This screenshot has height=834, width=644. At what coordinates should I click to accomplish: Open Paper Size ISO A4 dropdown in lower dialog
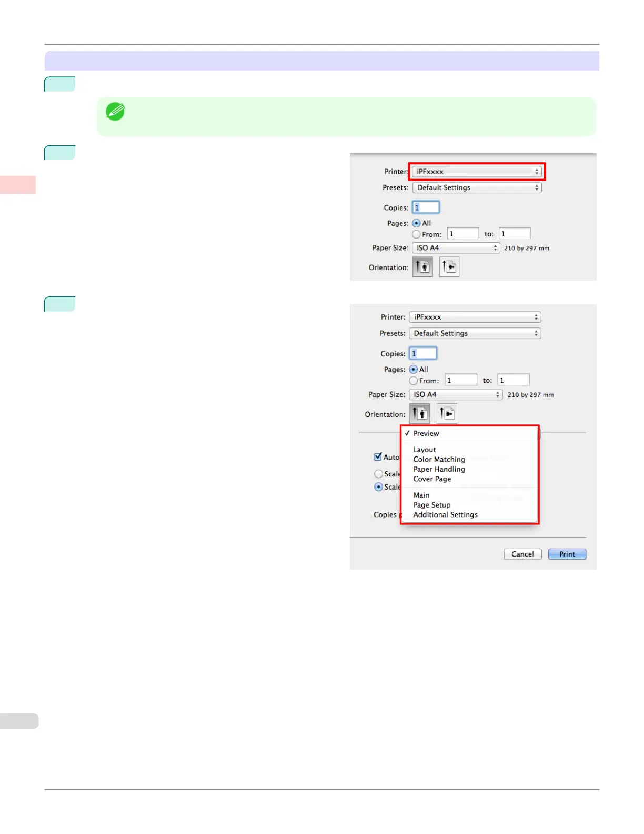point(456,394)
